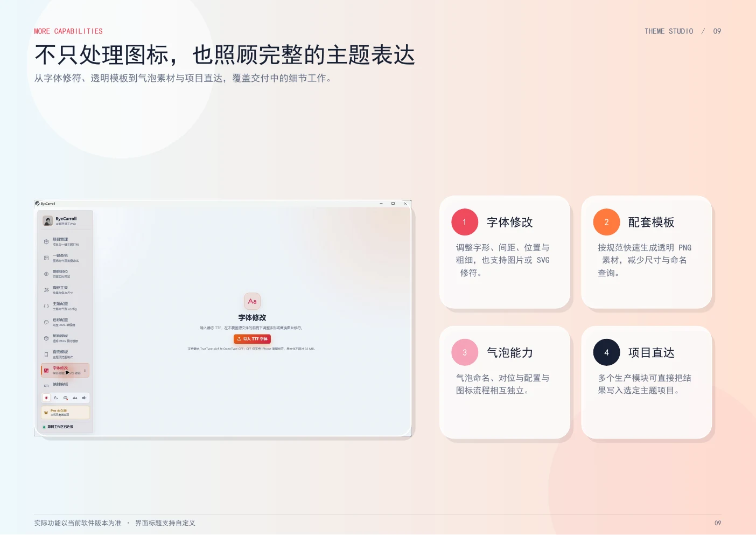
Task: Open the Pro 永久版 license card
Action: click(65, 413)
